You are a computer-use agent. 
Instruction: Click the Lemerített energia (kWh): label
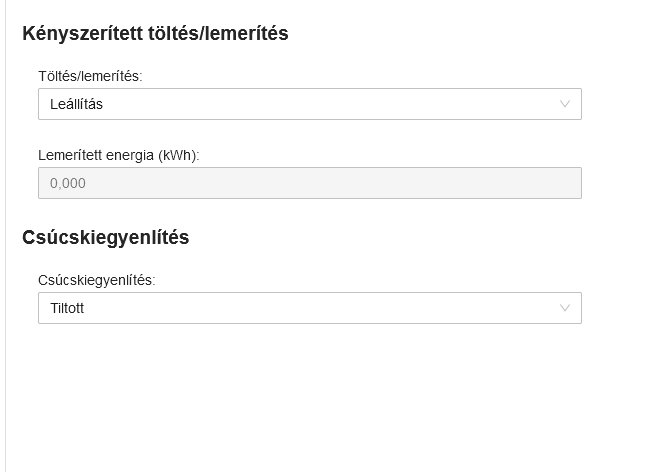(x=119, y=155)
